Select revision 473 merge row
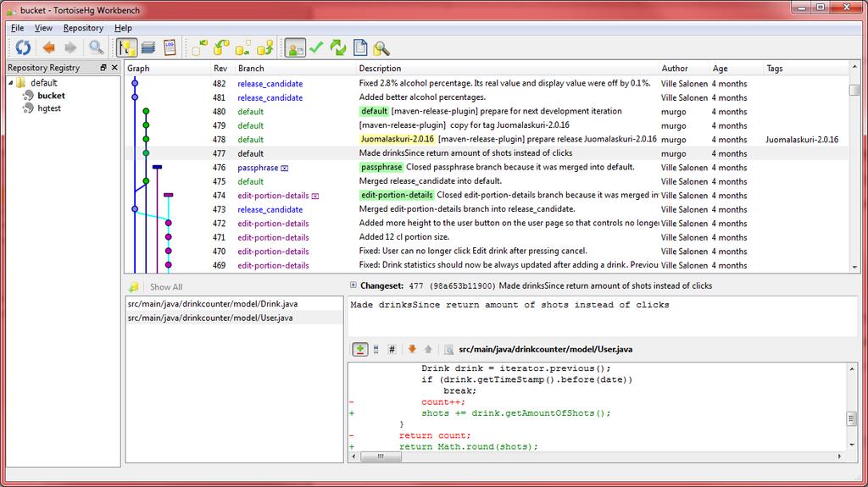868x487 pixels. pos(487,209)
